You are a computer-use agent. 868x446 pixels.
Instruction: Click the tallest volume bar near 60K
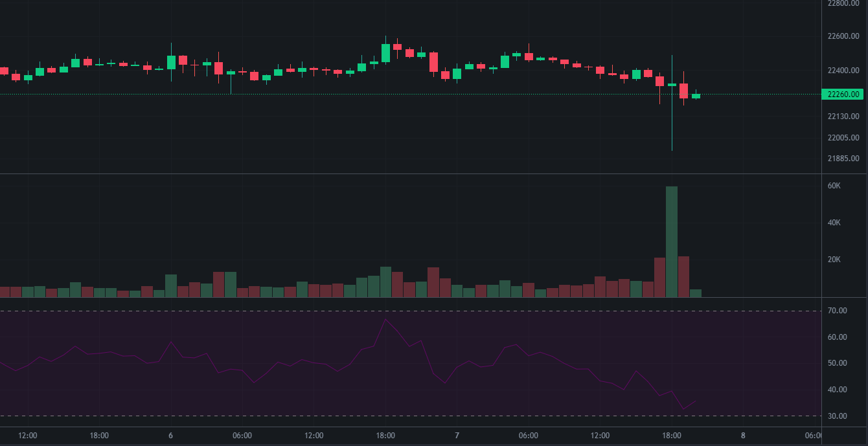(672, 241)
